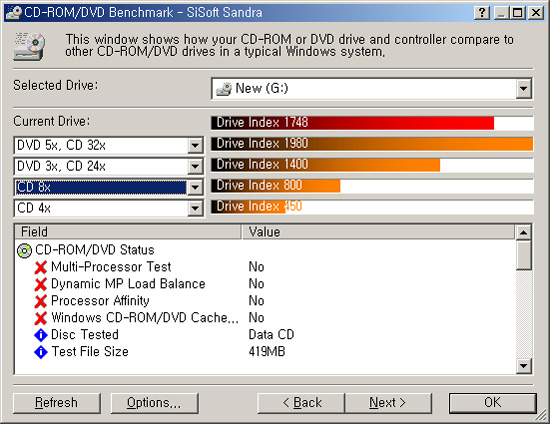Click the drive icon next to New (G:)
Screen dimensions: 550x424
pyautogui.click(x=224, y=89)
